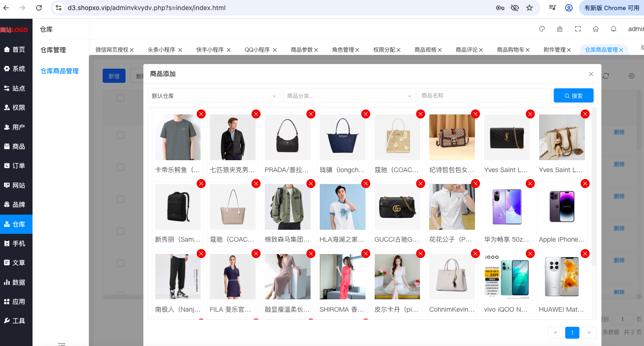Viewport: 644px width, 346px height.
Task: Switch to the 角色管理 tab
Action: pos(343,50)
